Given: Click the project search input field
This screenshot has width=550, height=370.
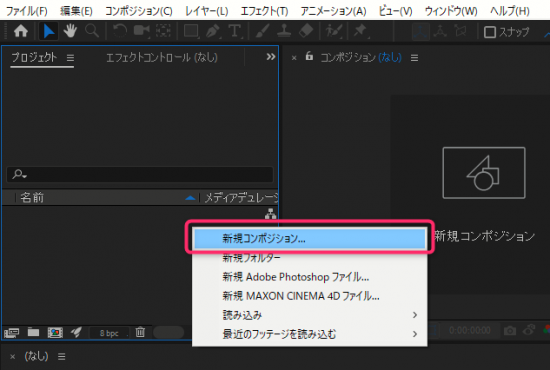Looking at the screenshot, I should pyautogui.click(x=140, y=174).
